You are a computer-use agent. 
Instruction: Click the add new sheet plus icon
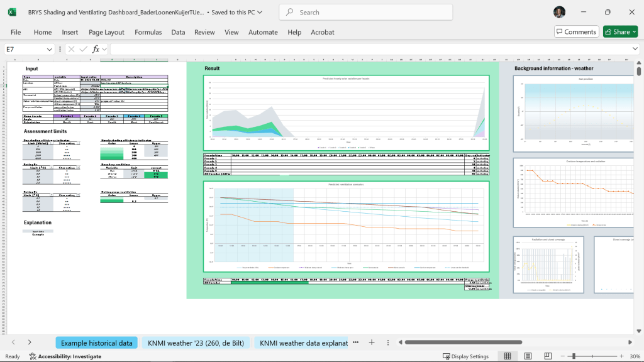click(372, 343)
